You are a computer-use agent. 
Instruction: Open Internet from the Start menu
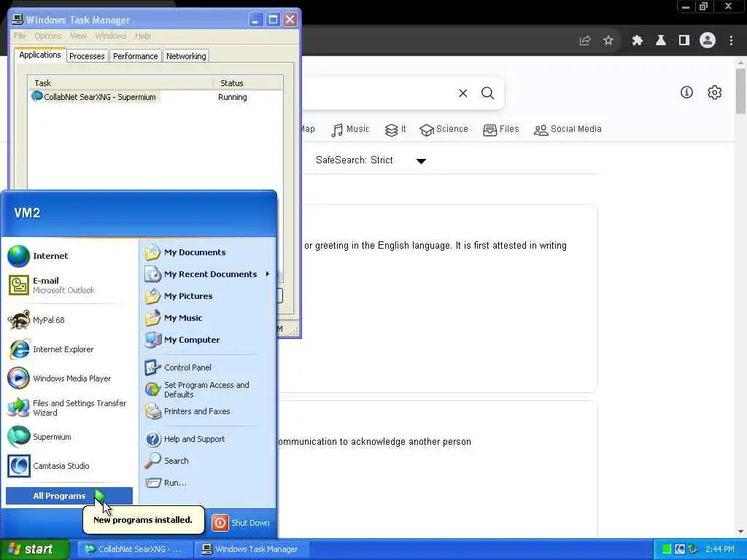point(38,256)
